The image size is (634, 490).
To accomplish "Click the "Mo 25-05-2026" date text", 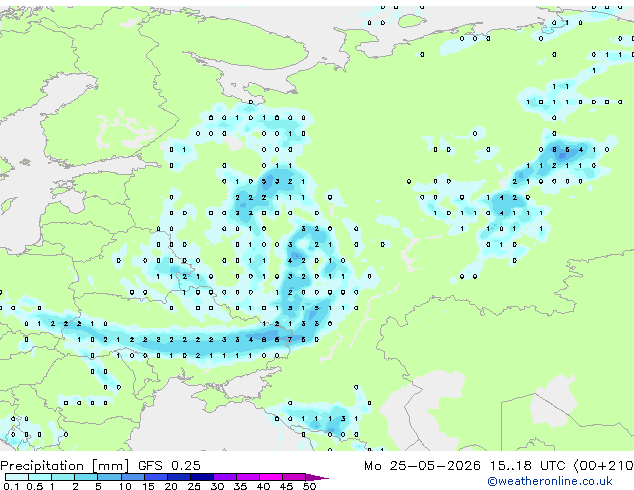I will [x=423, y=466].
